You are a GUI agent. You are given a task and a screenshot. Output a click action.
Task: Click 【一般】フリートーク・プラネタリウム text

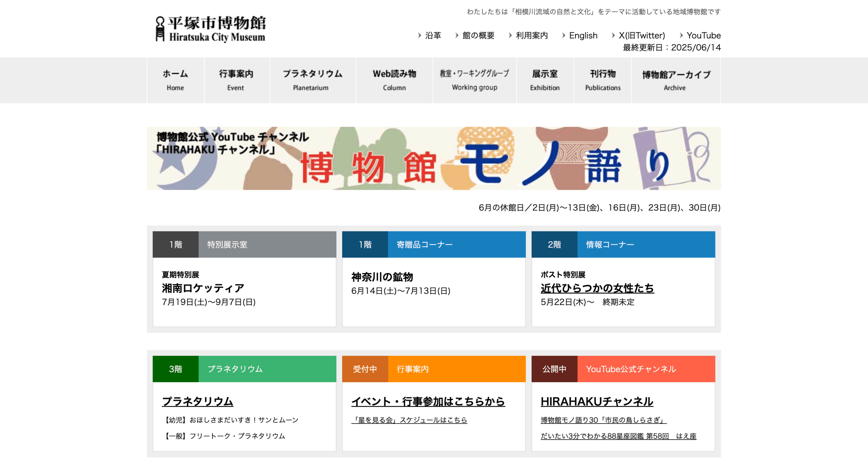point(223,436)
